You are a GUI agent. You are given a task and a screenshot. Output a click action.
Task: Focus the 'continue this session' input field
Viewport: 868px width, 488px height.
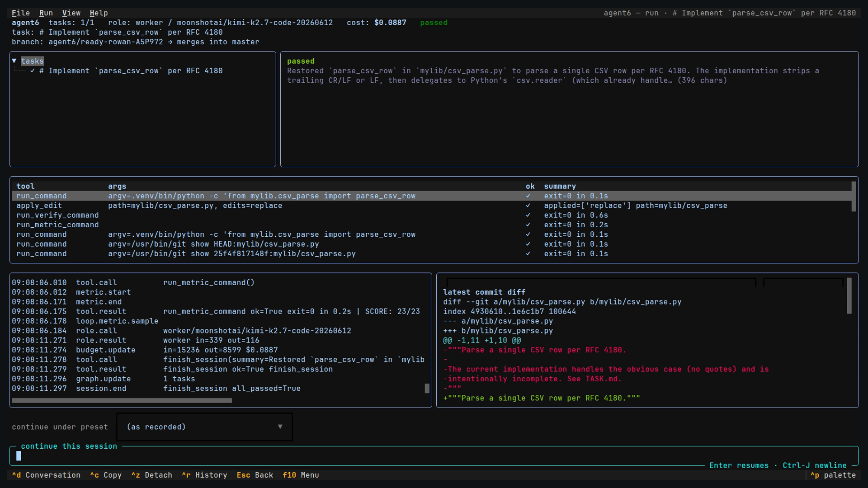point(434,456)
